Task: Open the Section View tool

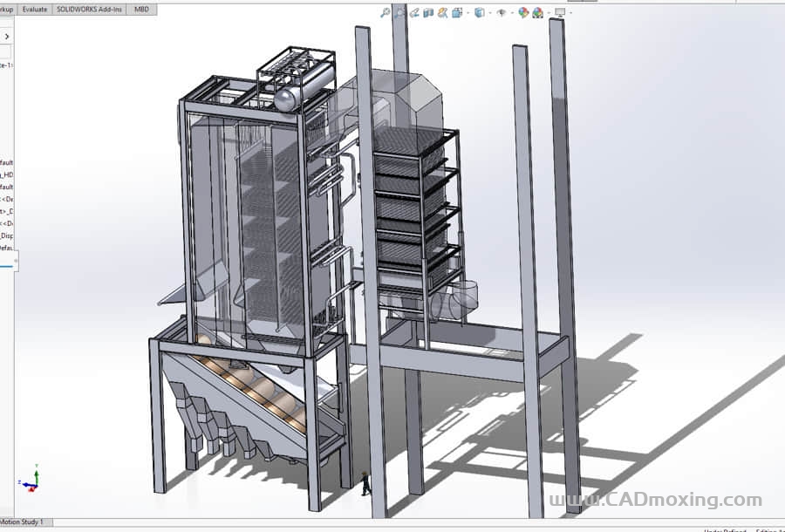Action: [x=428, y=12]
